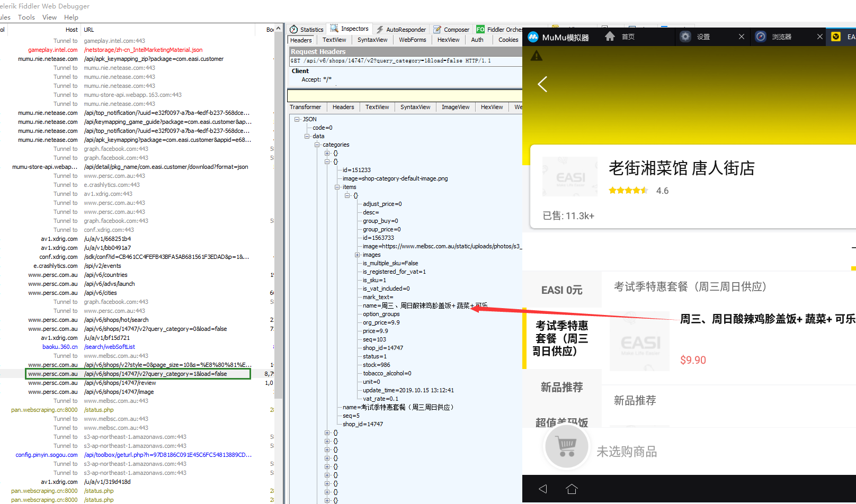Switch to the response ImageView tab
Viewport: 856px width, 504px height.
[456, 107]
